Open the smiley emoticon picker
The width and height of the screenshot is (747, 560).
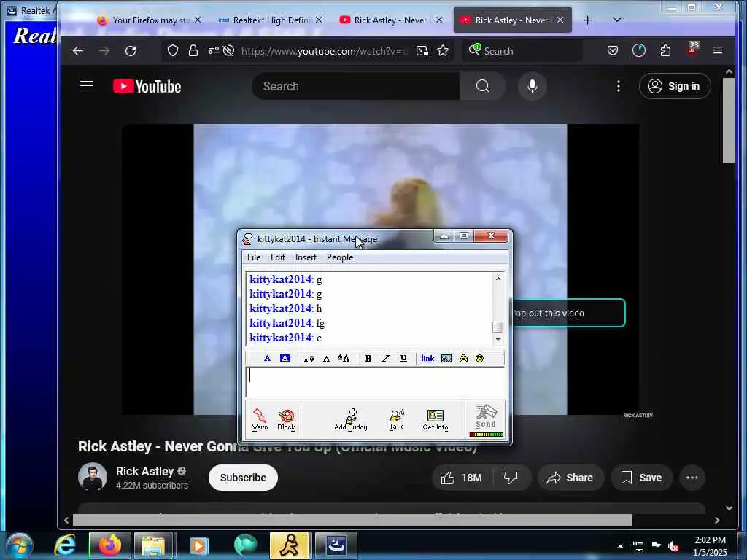pyautogui.click(x=479, y=359)
